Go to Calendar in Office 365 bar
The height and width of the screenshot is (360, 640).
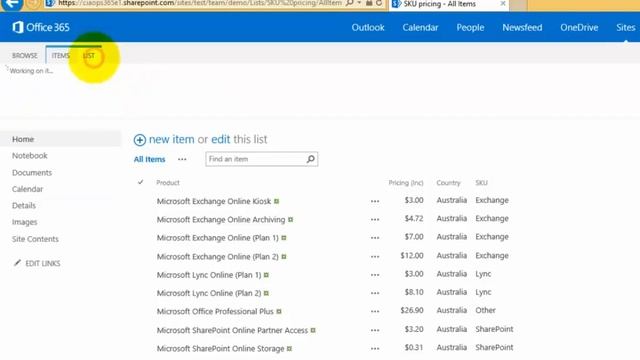pyautogui.click(x=420, y=27)
